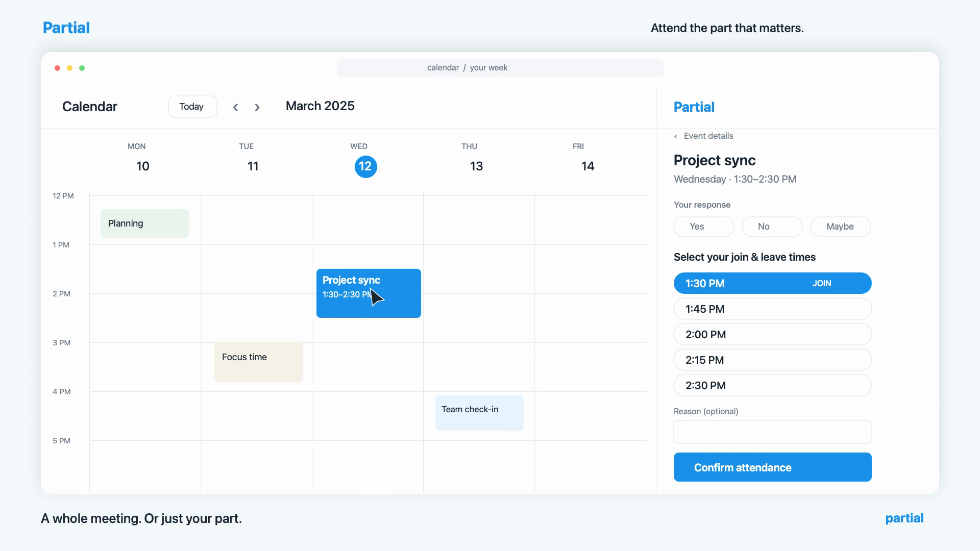Go to the previous week arrow
Screen dimensions: 980x551
tap(235, 107)
